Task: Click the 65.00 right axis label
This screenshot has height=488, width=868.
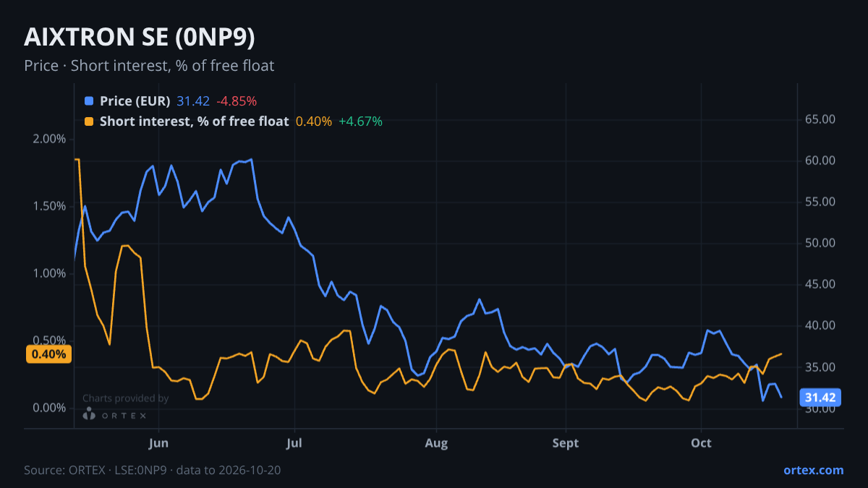Action: (820, 119)
